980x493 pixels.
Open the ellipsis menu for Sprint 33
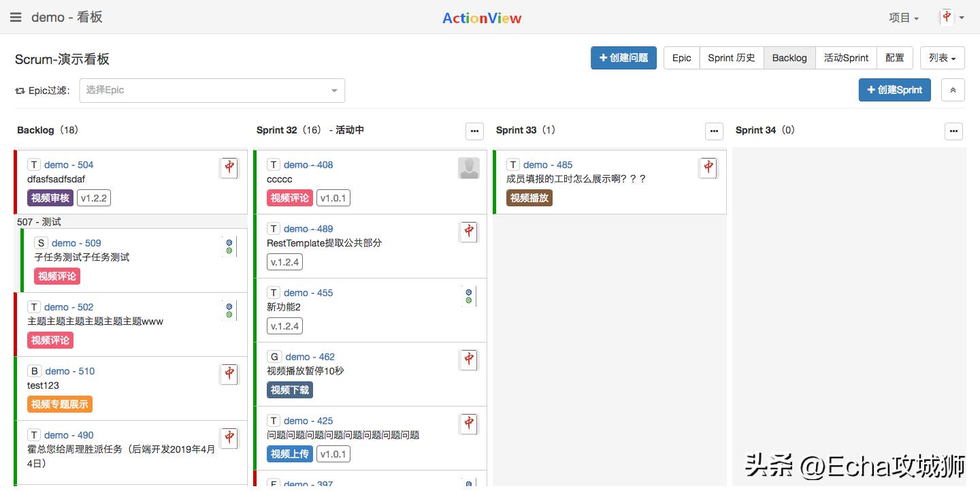[714, 131]
